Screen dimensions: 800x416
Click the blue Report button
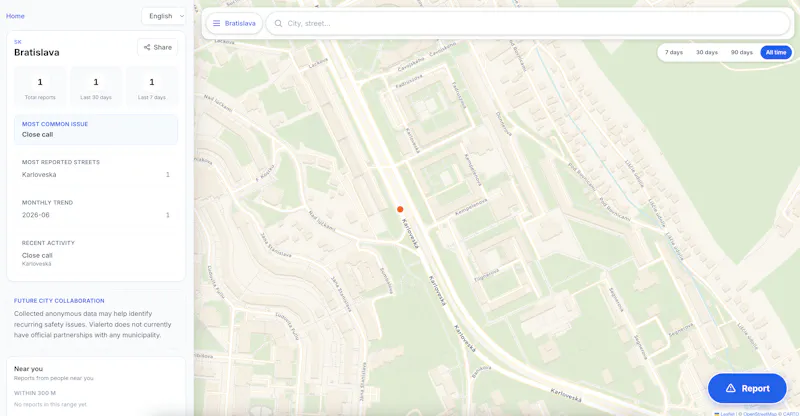(747, 388)
